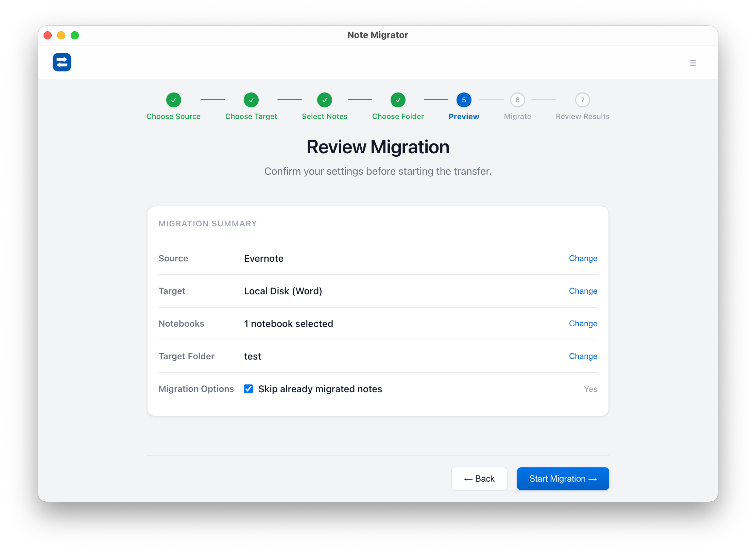Go to the Select Notes step checkmark

tap(325, 100)
